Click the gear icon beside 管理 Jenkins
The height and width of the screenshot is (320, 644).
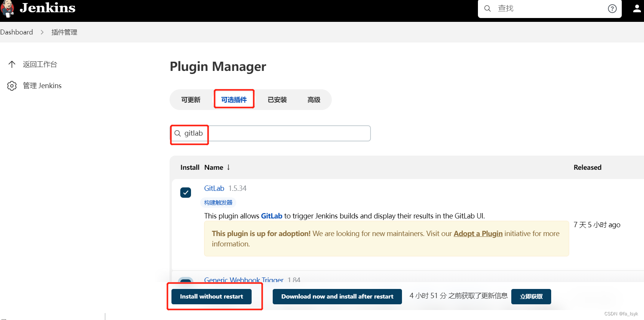pos(12,85)
